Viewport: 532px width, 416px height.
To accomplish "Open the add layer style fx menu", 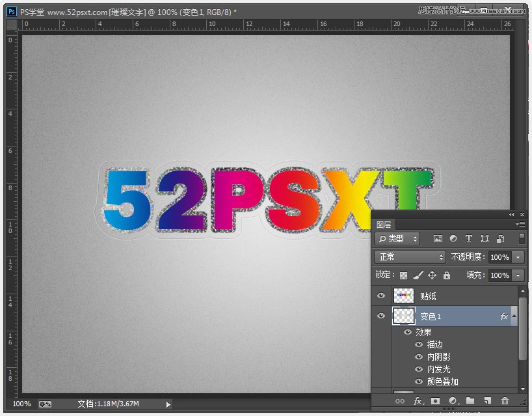I will click(x=419, y=401).
